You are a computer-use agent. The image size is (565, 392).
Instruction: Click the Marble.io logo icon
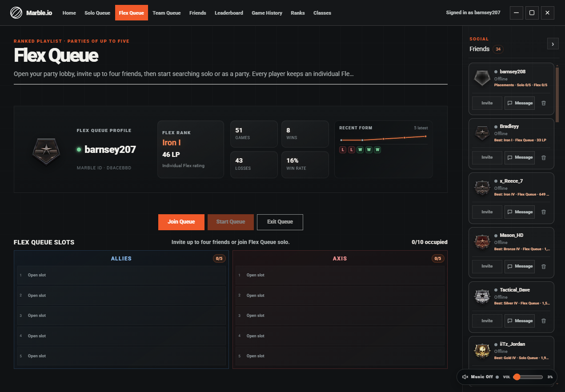pyautogui.click(x=16, y=13)
